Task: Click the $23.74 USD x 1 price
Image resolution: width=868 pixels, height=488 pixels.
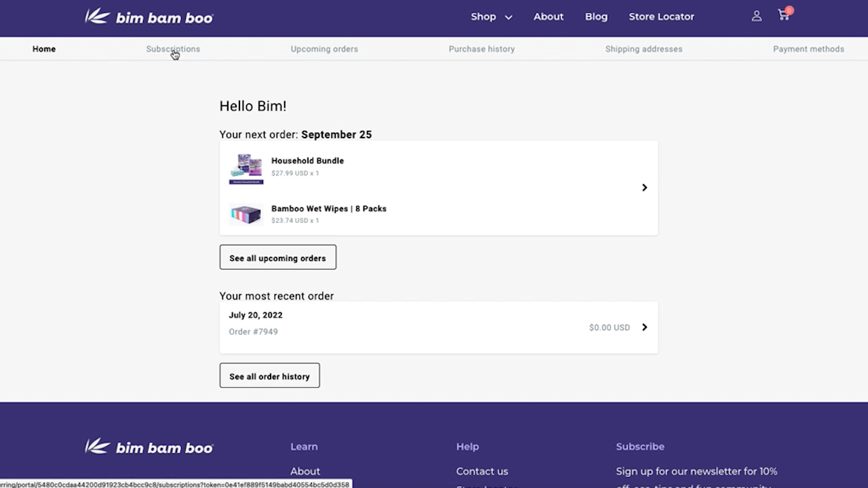Action: 295,220
